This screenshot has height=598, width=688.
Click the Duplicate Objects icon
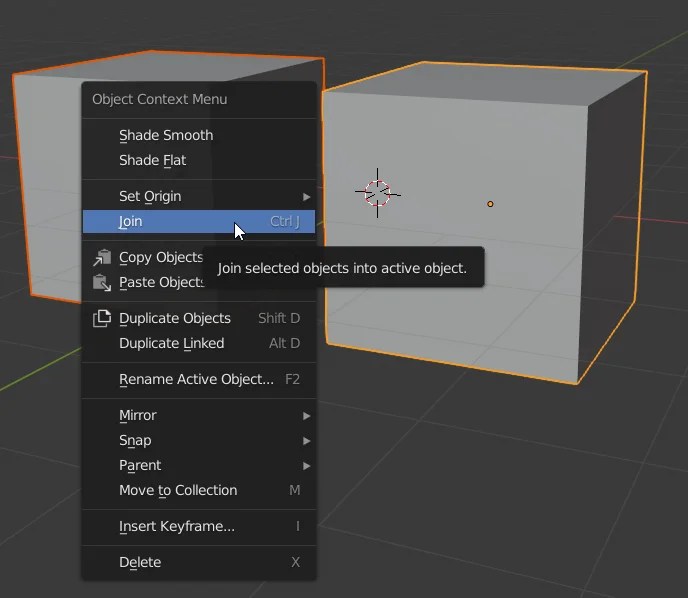coord(102,319)
